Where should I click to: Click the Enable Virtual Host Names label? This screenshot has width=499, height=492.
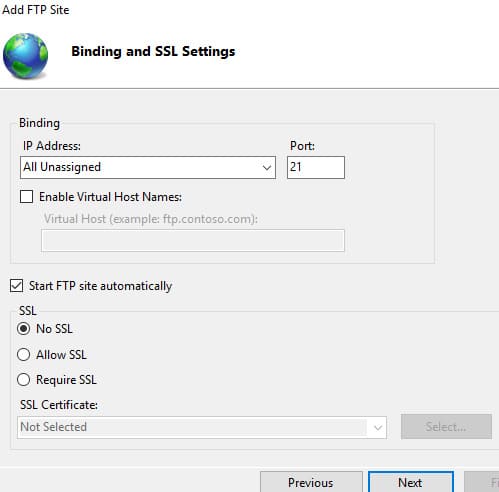click(x=110, y=197)
